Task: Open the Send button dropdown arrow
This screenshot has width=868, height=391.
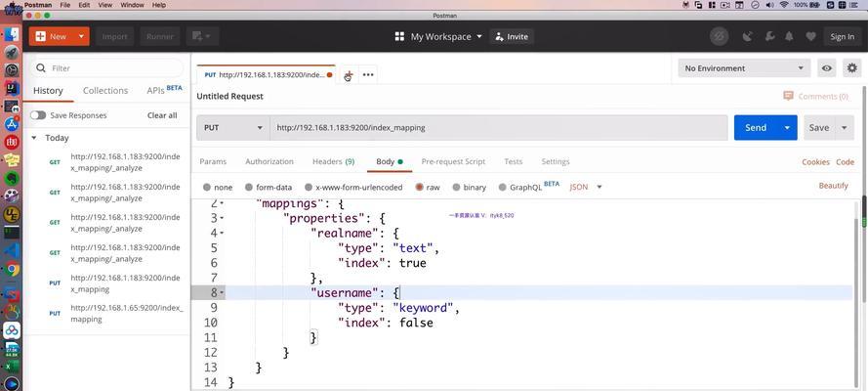Action: coord(787,127)
